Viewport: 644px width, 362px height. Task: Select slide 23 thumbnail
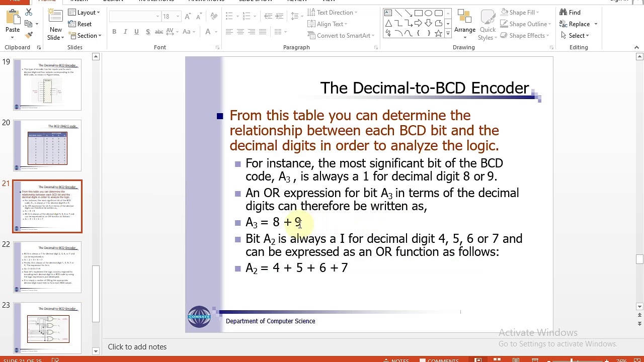47,328
